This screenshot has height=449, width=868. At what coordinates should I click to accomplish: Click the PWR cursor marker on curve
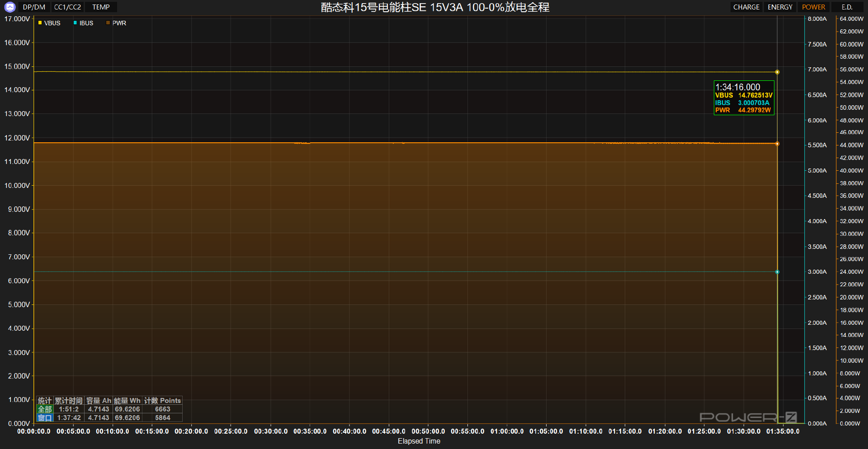coord(777,144)
